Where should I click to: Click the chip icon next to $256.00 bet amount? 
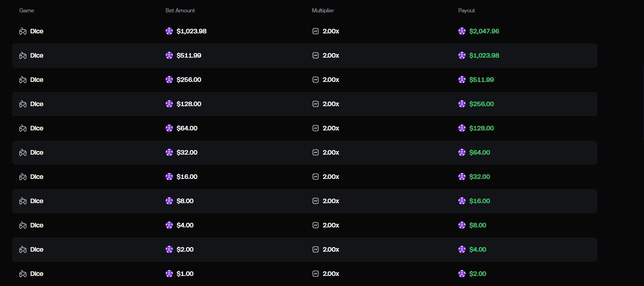point(169,80)
